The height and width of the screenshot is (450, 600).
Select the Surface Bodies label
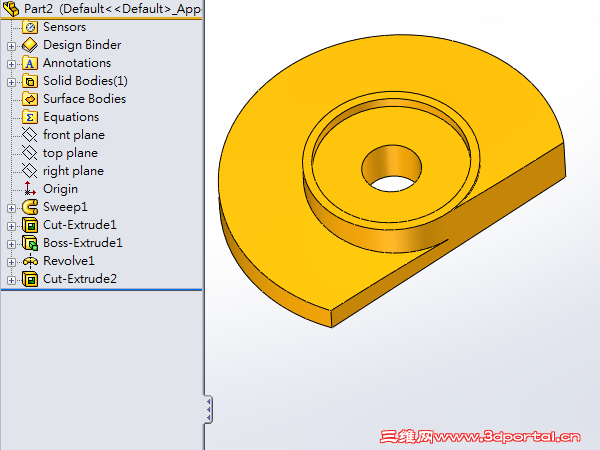pos(84,99)
